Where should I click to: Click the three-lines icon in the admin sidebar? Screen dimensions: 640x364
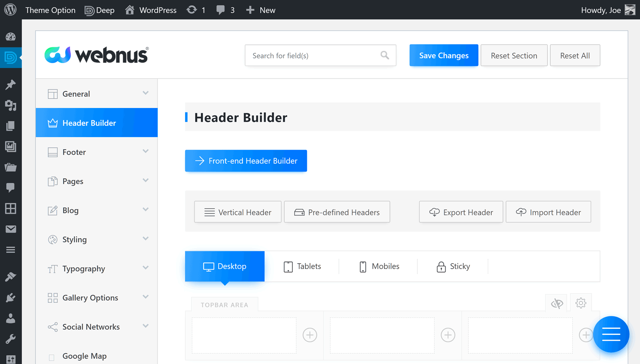(x=11, y=250)
